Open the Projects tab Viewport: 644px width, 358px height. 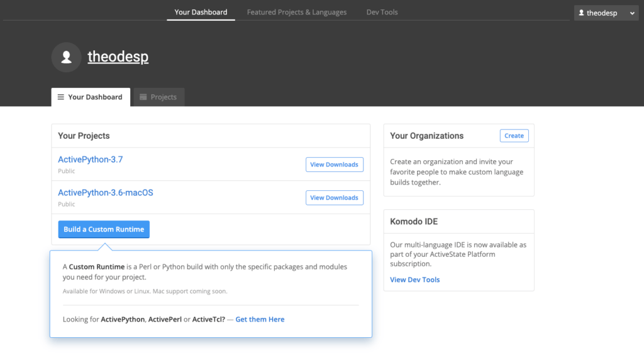[158, 97]
